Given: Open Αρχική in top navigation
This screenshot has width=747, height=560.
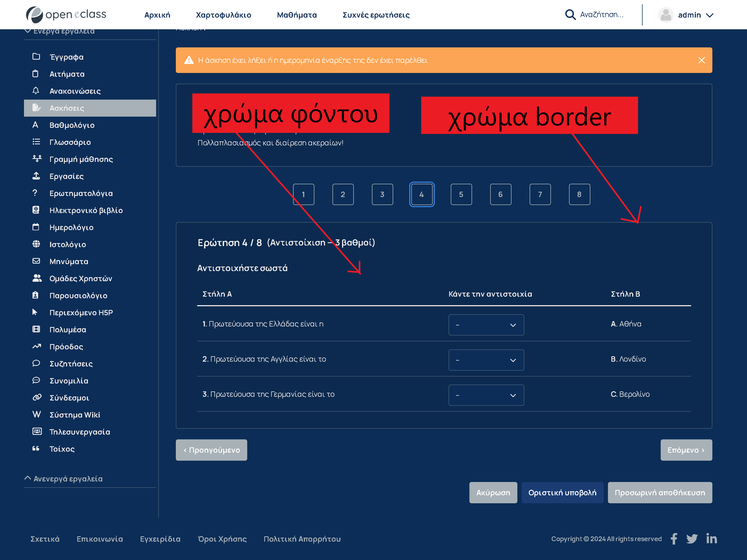Looking at the screenshot, I should coord(157,15).
